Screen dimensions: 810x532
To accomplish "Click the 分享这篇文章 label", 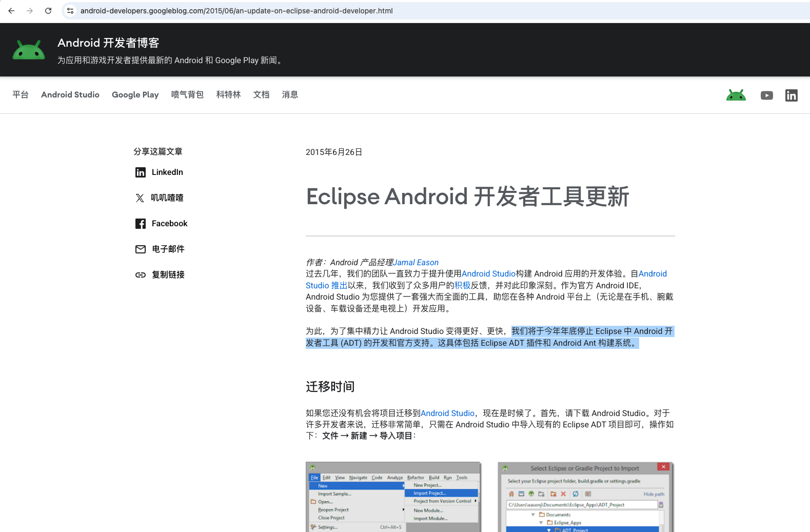I will click(x=158, y=152).
